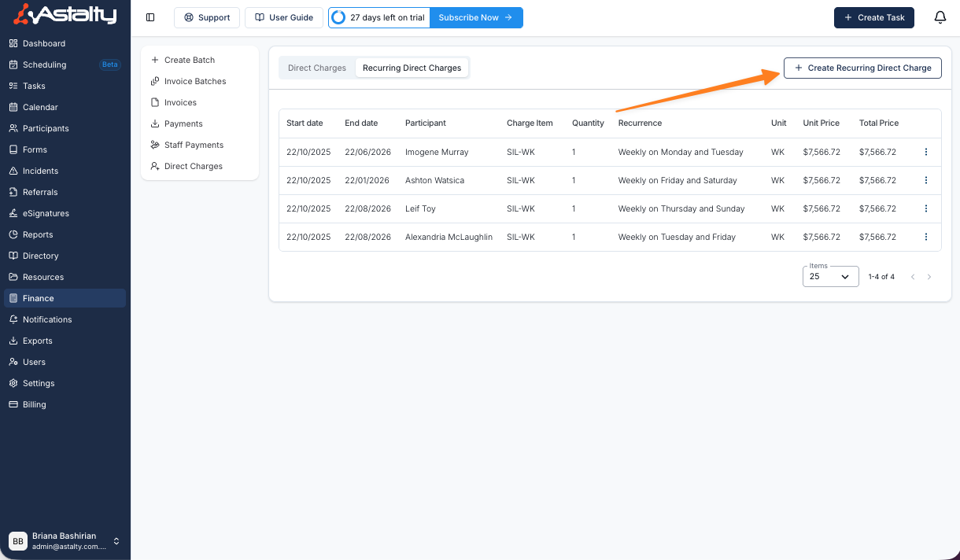Click Create Recurring Direct Charge button
This screenshot has width=960, height=560.
[x=862, y=68]
